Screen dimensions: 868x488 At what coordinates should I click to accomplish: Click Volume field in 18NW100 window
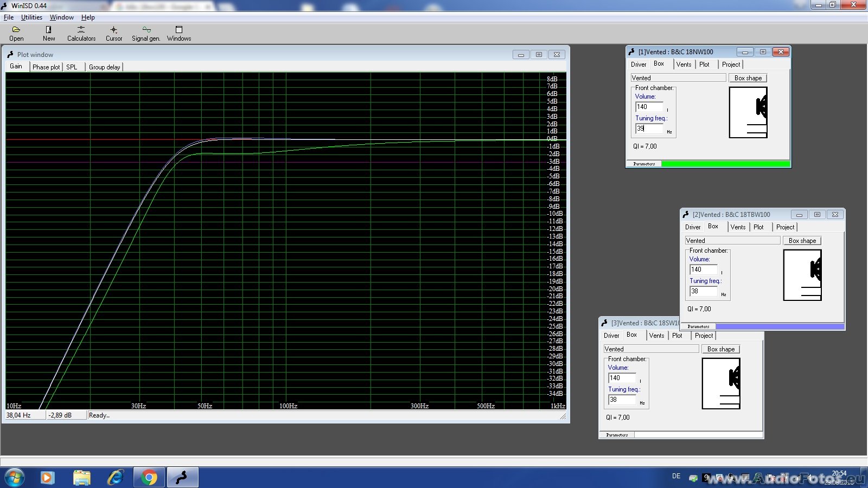pyautogui.click(x=649, y=107)
